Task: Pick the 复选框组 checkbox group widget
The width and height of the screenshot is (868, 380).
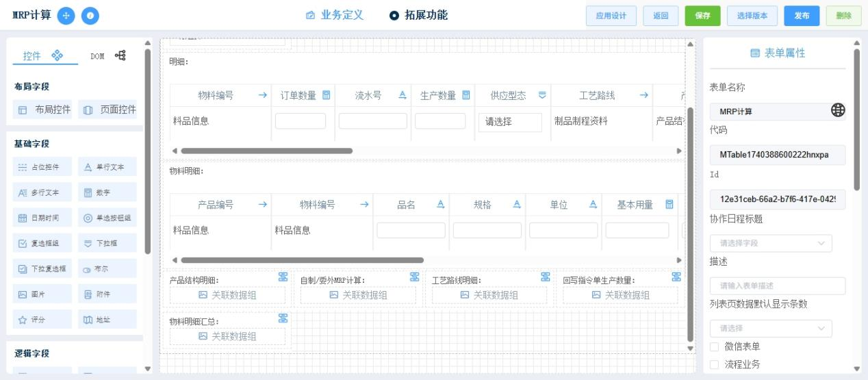Action: click(44, 243)
